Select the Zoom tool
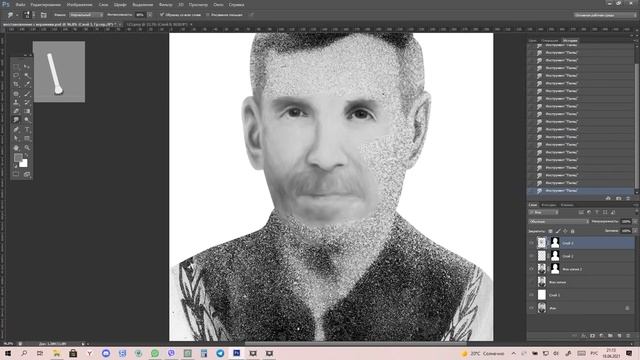This screenshot has height=360, width=640. 27,148
